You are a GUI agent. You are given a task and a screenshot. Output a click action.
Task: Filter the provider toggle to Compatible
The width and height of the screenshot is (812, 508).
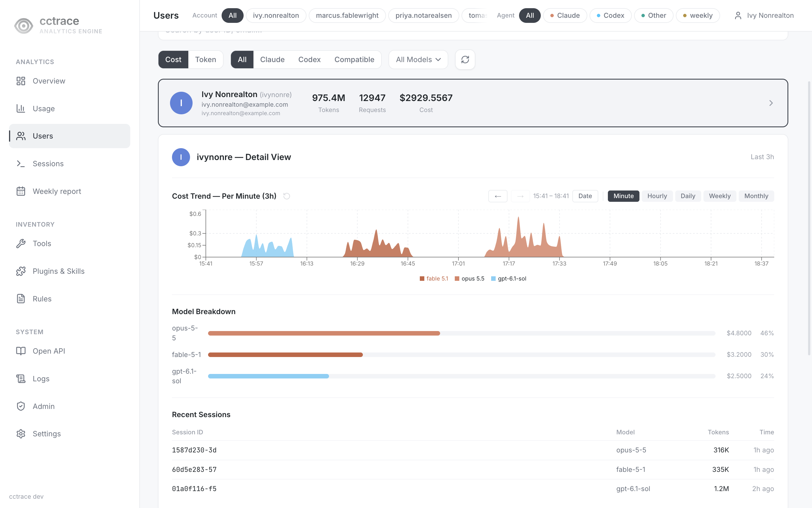354,60
